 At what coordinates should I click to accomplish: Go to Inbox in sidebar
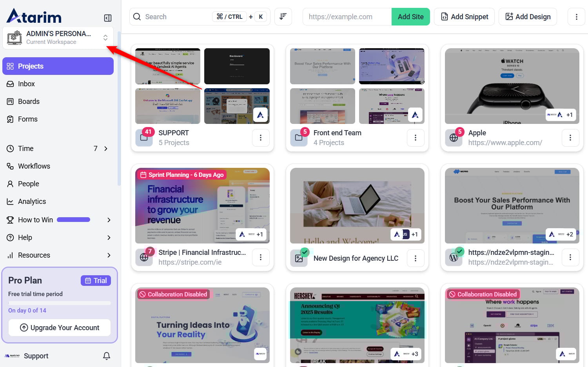26,84
